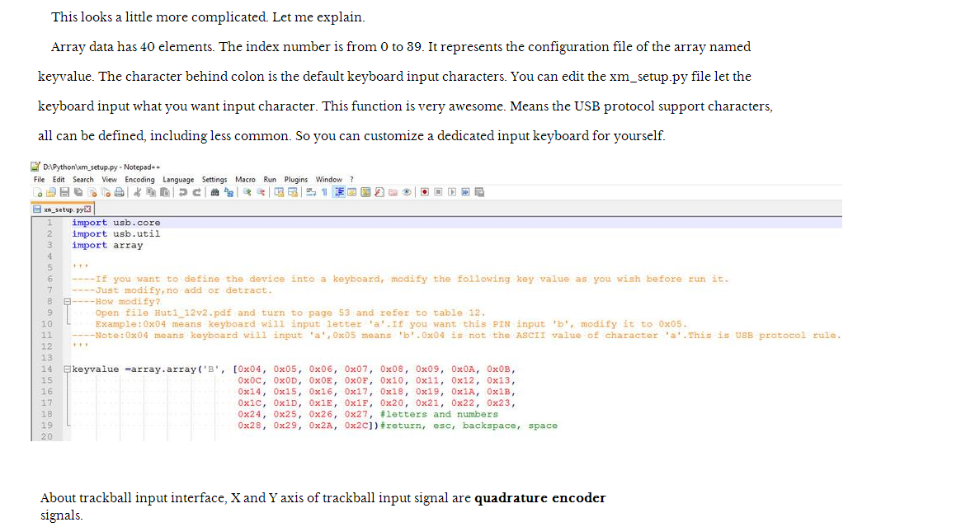Viewport: 980px width, 527px height.
Task: Toggle the Word wrap toolbar button
Action: click(313, 192)
